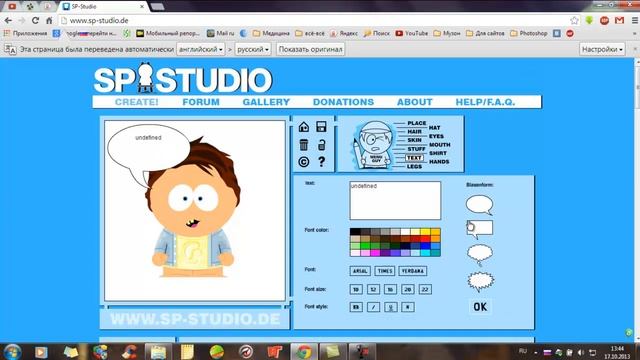The width and height of the screenshot is (640, 360).
Task: Click the Показать оригинал button
Action: coord(310,49)
